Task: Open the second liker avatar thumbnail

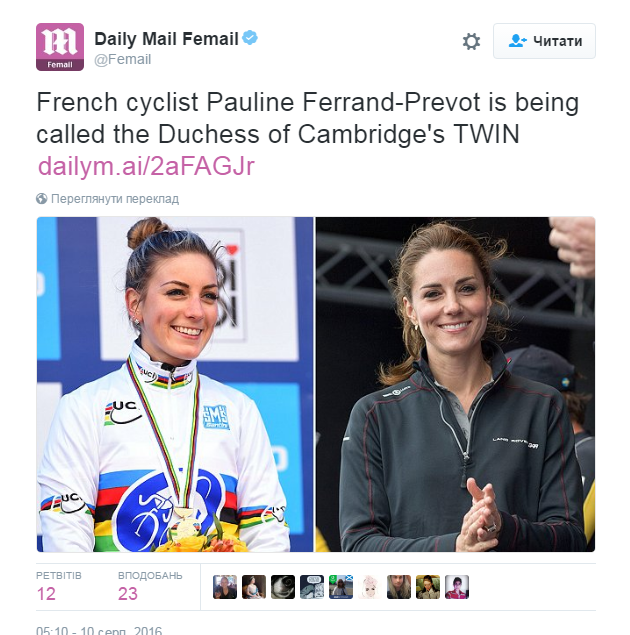Action: click(x=254, y=587)
